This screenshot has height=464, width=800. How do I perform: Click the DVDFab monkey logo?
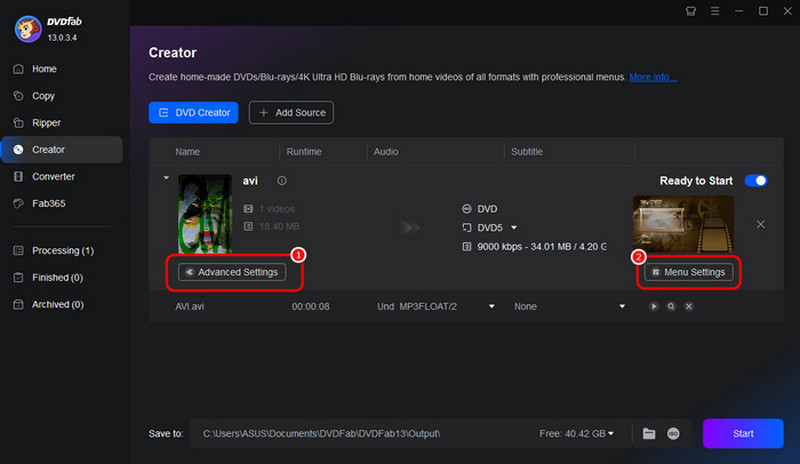point(28,29)
